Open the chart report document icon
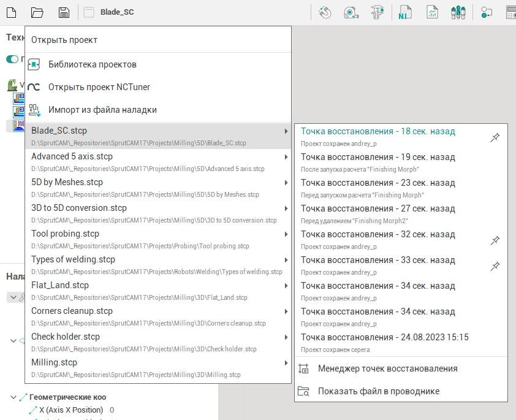Image resolution: width=516 pixels, height=420 pixels. click(433, 12)
